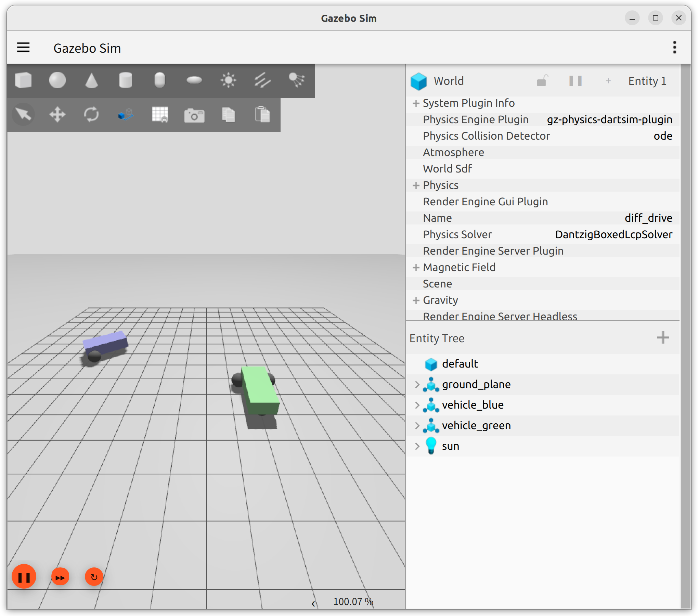Activate the select mode arrow
Viewport: 698px width, 616px height.
(x=23, y=115)
